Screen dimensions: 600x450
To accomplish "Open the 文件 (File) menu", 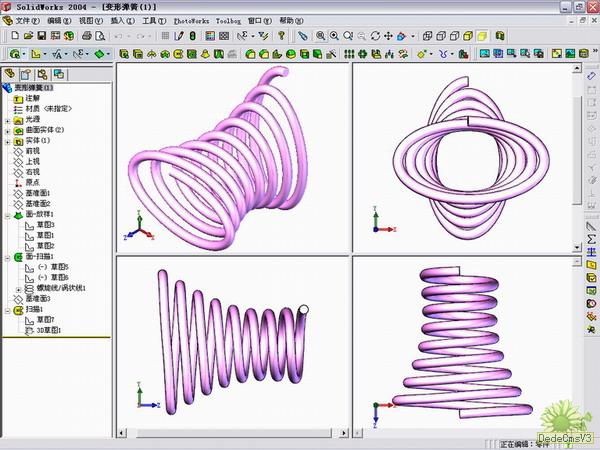I will pos(28,20).
